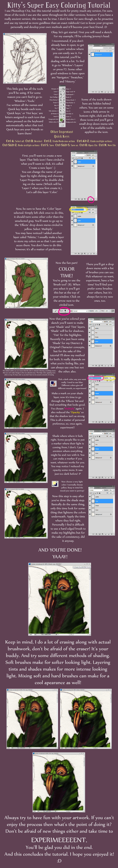
Task: Select the Move tool in the tools panel
Action: tap(64, 89)
